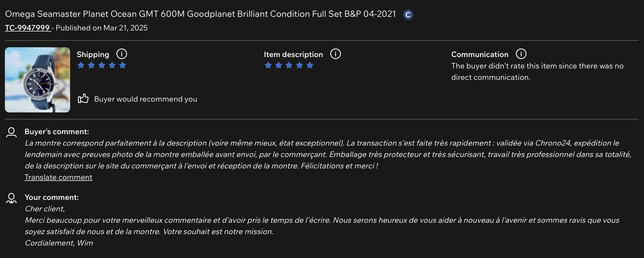Click the blue "C" badge beside the title
Viewport: 644px width, 258px height.
point(408,15)
